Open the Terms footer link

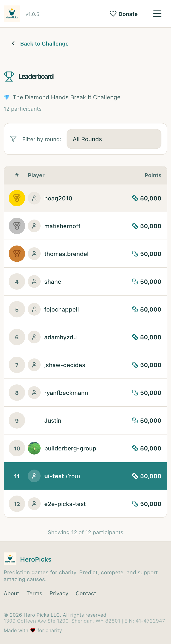click(34, 593)
